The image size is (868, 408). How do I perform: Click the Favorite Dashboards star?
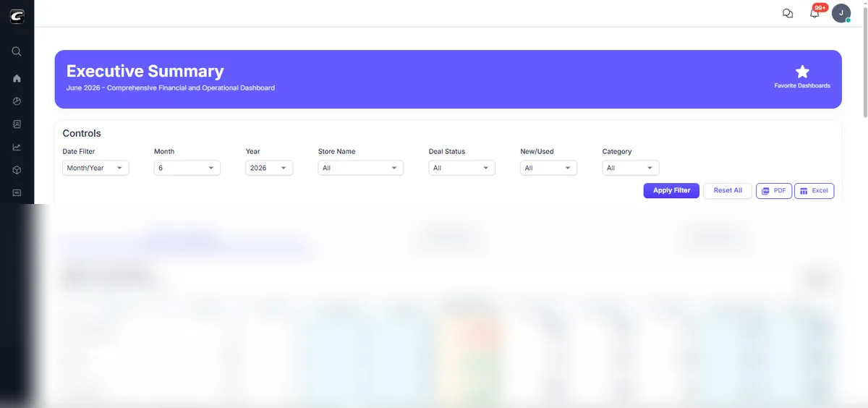coord(802,71)
